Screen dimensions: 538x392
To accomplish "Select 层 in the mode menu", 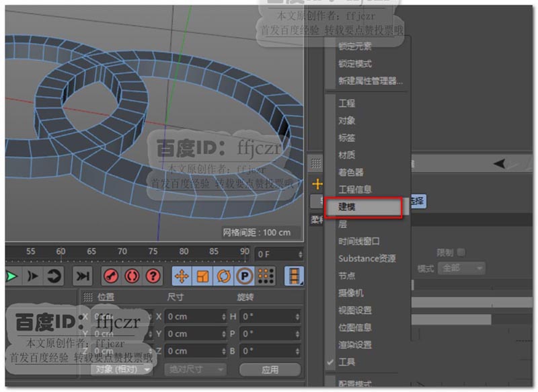I will (x=342, y=225).
